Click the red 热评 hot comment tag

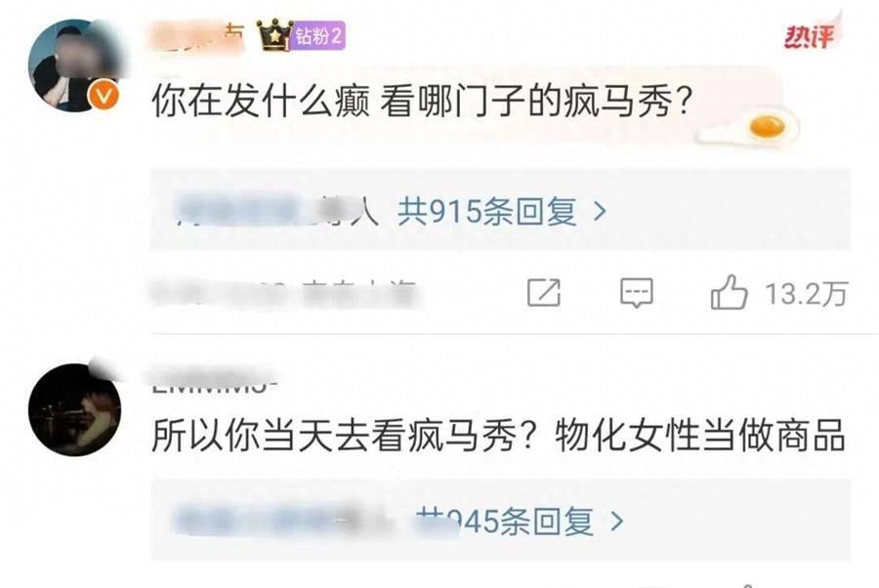click(809, 36)
